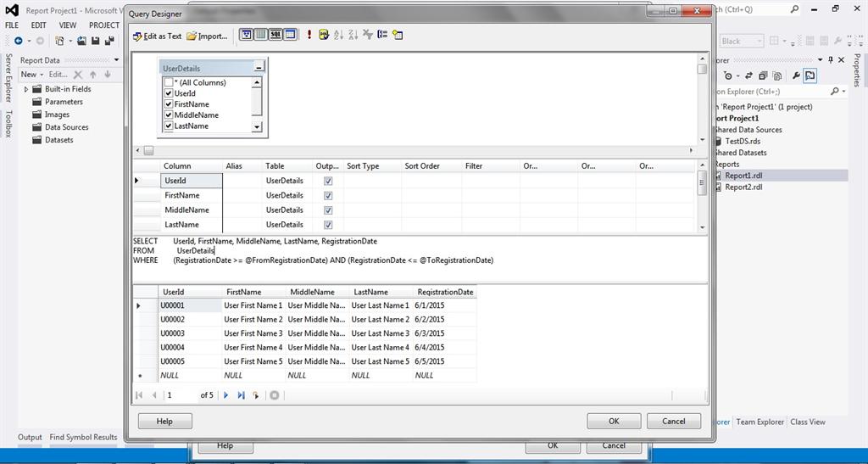This screenshot has height=464, width=868.
Task: Go to the first results record
Action: coord(139,395)
